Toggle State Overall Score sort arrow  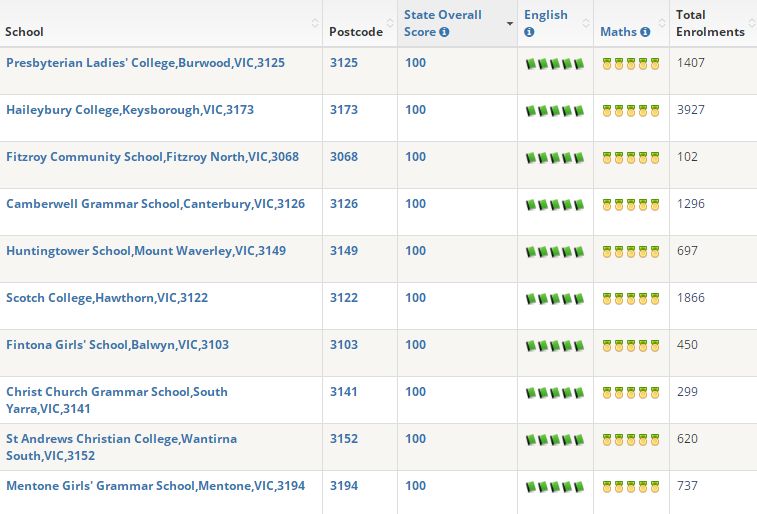tap(509, 23)
